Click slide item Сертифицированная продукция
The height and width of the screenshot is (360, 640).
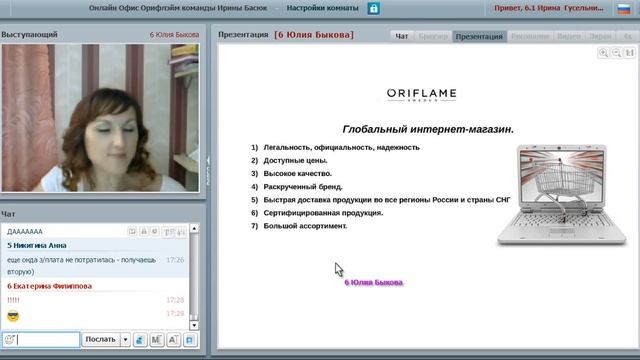[x=323, y=213]
